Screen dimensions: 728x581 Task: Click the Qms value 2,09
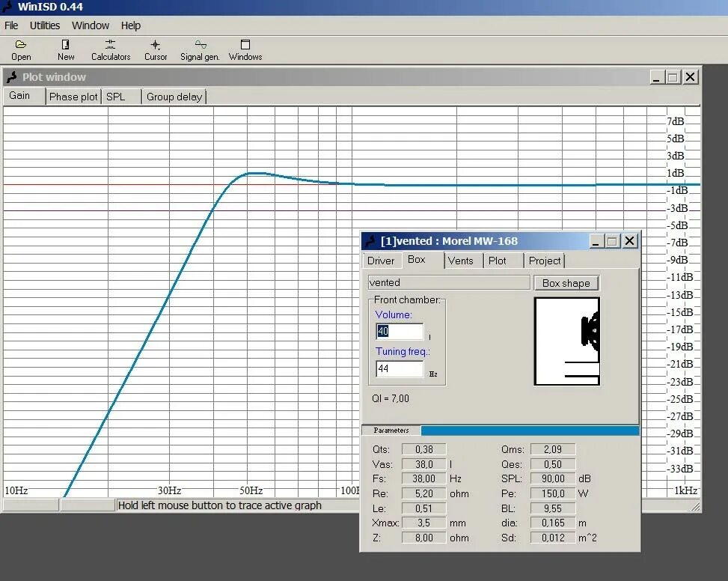coord(553,449)
